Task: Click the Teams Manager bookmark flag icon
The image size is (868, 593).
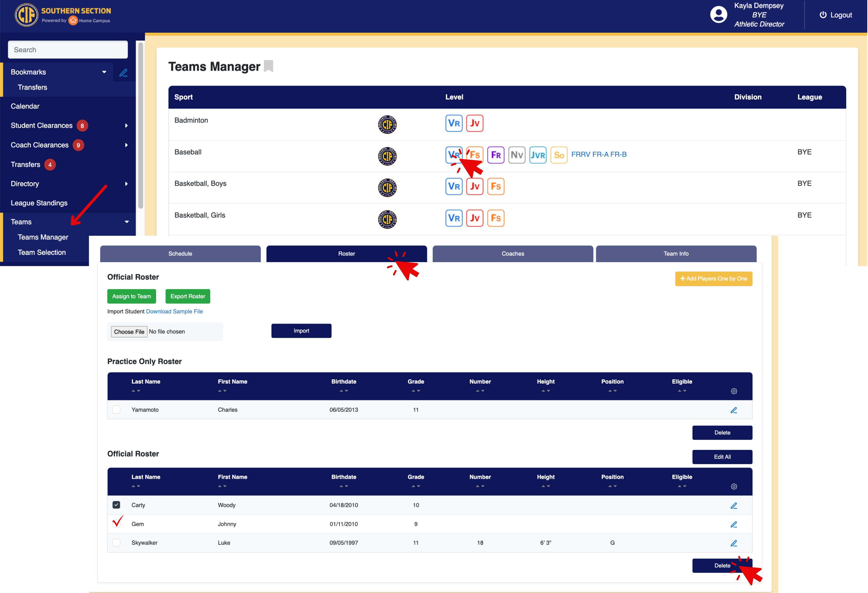Action: [269, 66]
